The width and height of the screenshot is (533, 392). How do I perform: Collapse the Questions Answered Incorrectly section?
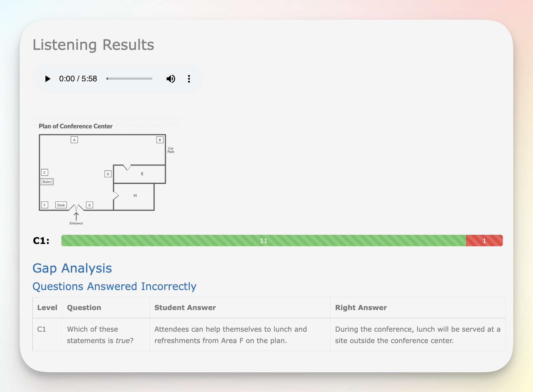(114, 287)
